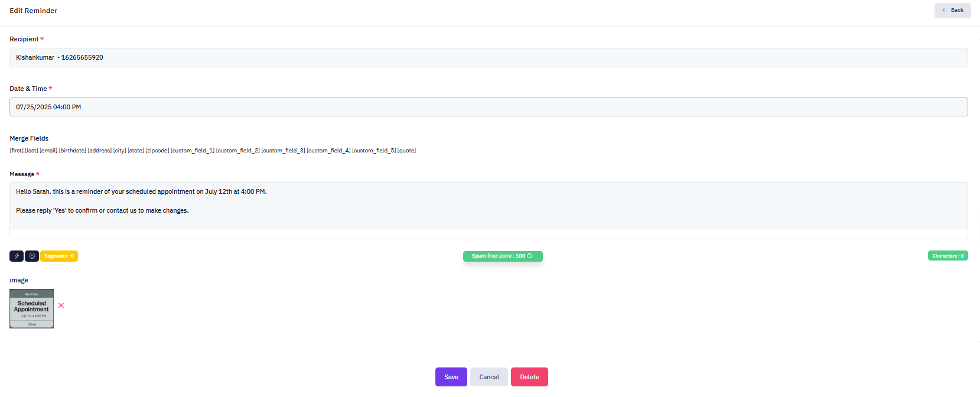Click the Date & Time label
This screenshot has height=397, width=980.
28,89
